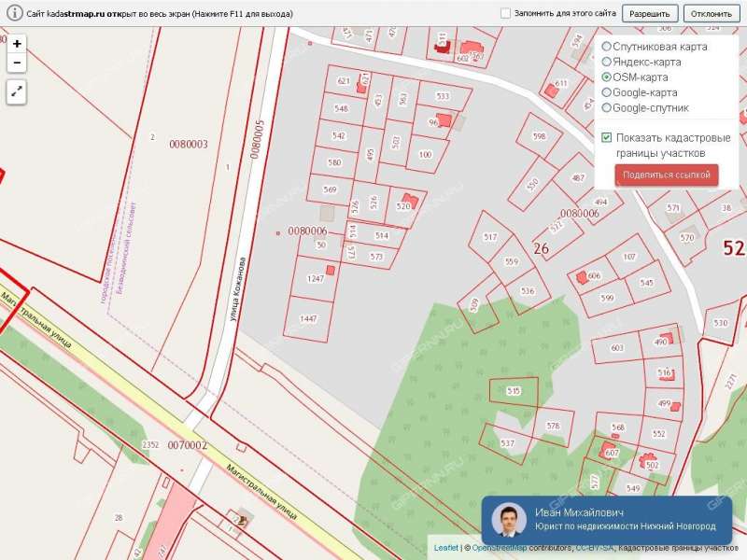Image resolution: width=747 pixels, height=560 pixels.
Task: Click the lawyer avatar photo
Action: (x=509, y=520)
